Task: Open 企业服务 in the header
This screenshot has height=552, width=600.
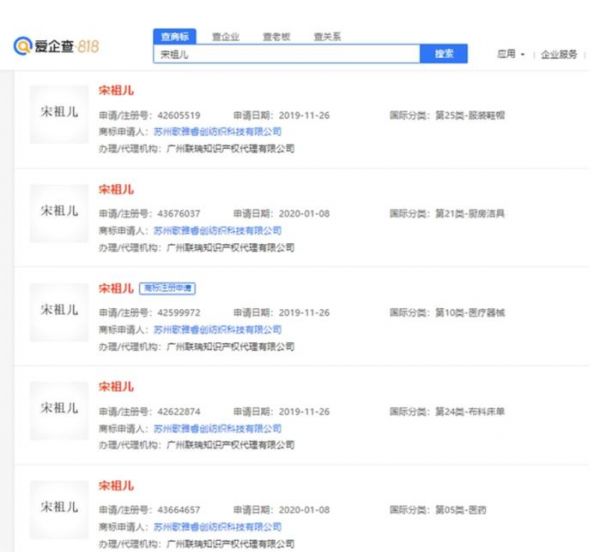Action: point(559,55)
